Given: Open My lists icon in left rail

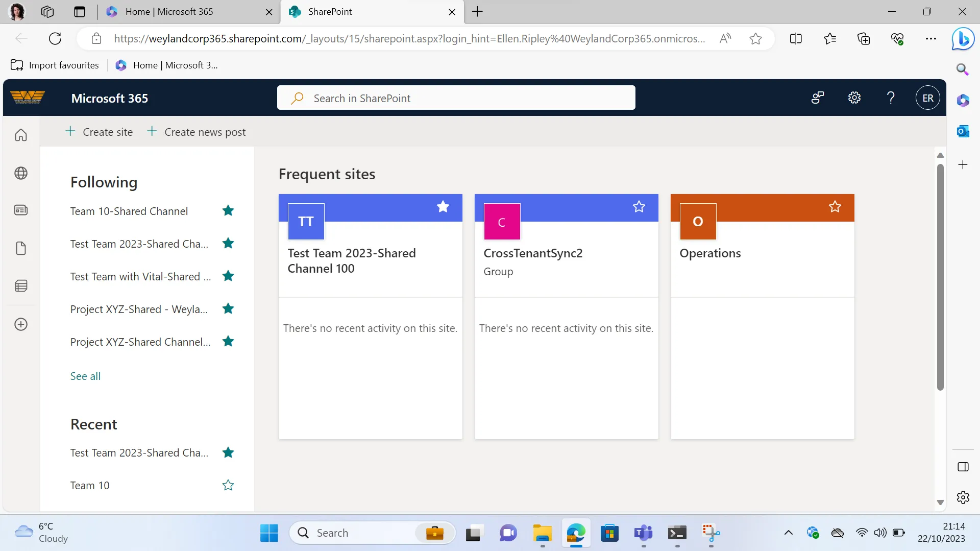Looking at the screenshot, I should click(21, 286).
